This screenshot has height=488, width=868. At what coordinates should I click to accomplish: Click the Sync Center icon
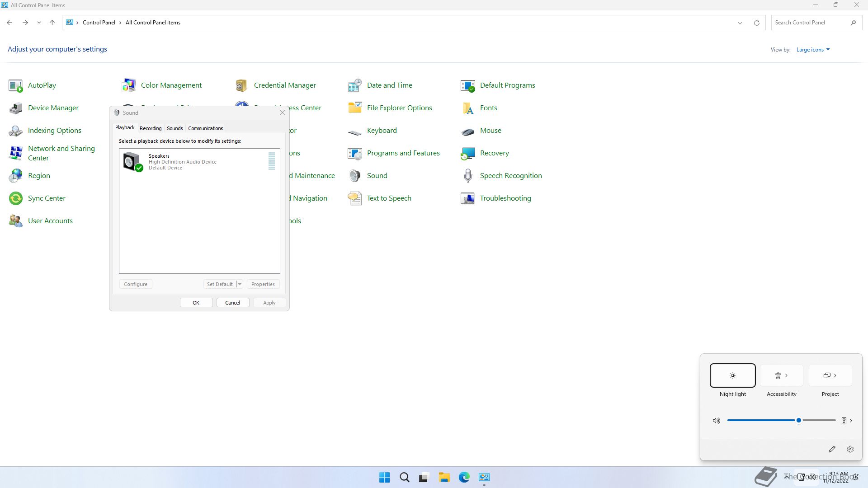point(16,198)
